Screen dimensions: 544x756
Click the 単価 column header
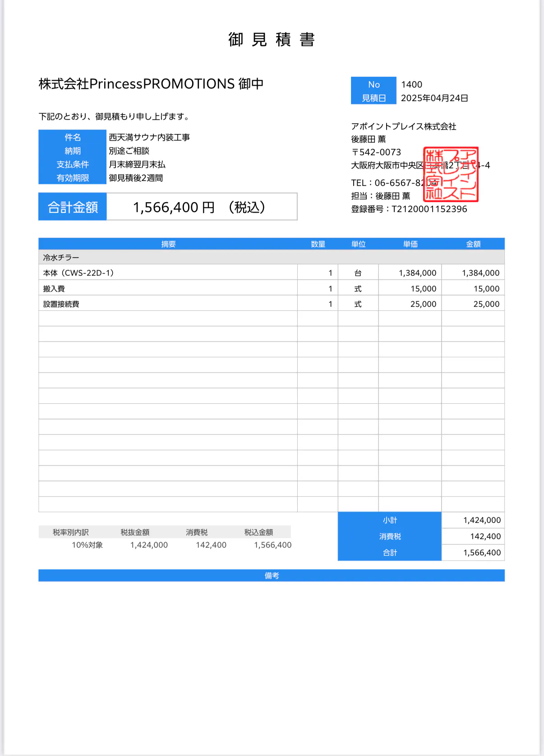(410, 244)
